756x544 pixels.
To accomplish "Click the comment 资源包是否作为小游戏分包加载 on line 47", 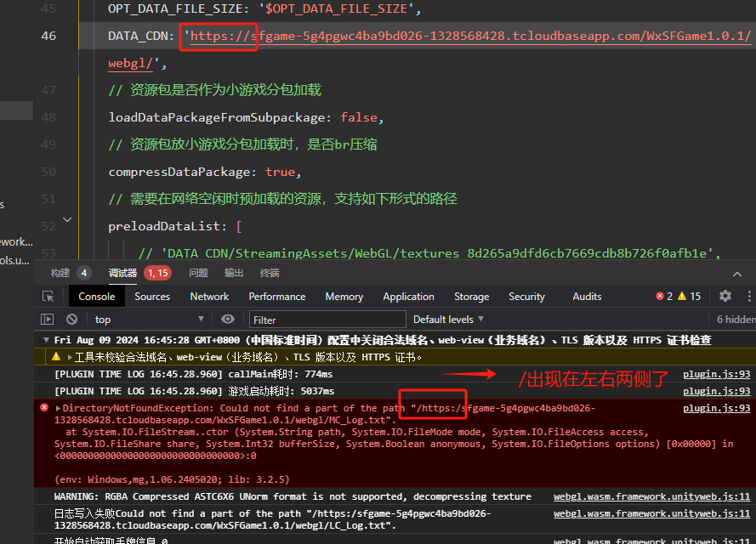I will [x=215, y=90].
